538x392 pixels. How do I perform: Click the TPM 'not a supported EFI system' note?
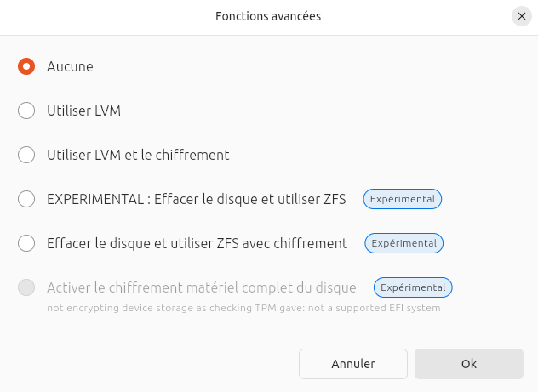point(243,308)
